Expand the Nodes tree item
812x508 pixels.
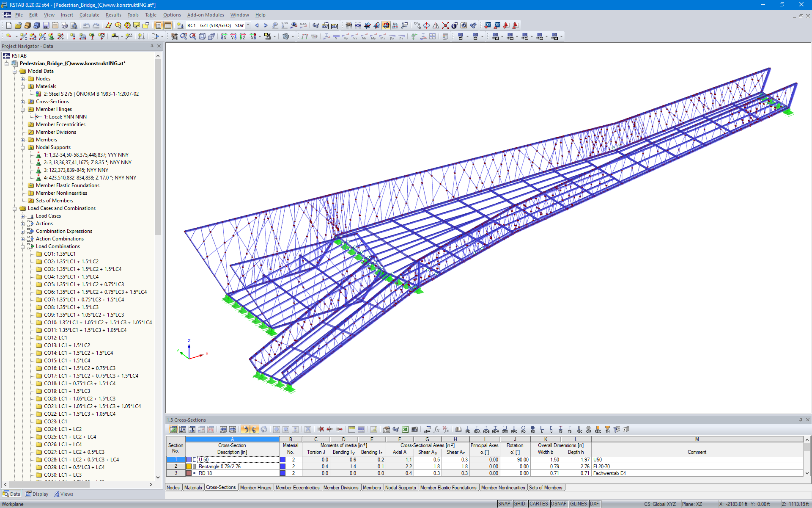click(x=23, y=79)
